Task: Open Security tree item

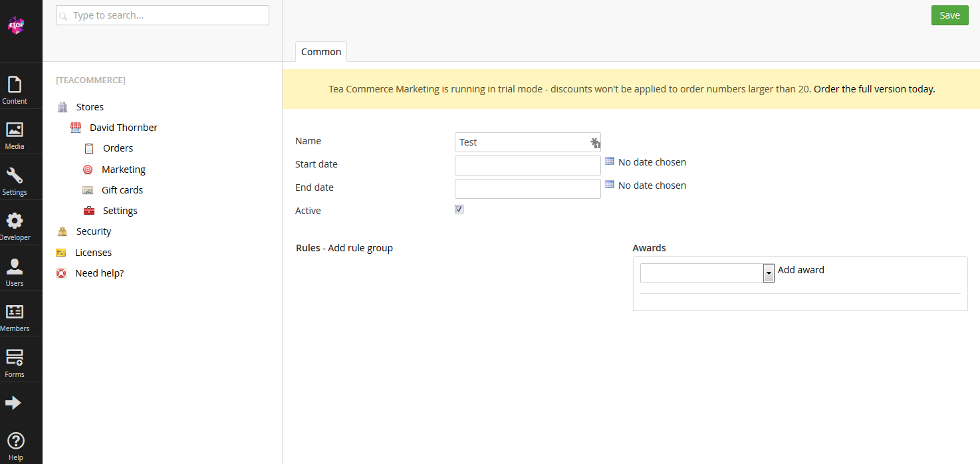Action: [94, 231]
